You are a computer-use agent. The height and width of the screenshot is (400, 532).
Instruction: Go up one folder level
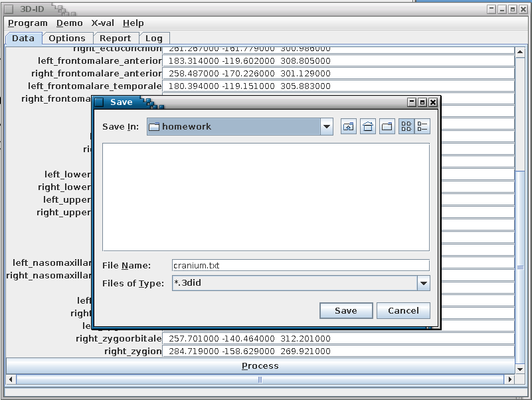[x=349, y=127]
